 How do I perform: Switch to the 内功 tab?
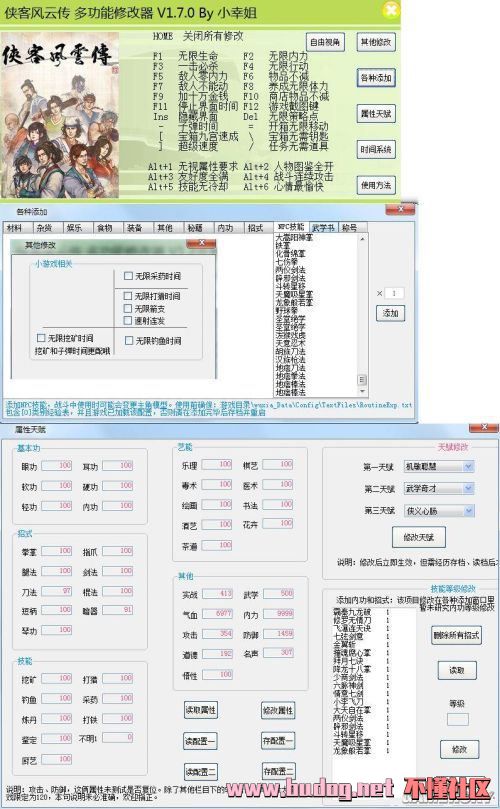pyautogui.click(x=229, y=228)
